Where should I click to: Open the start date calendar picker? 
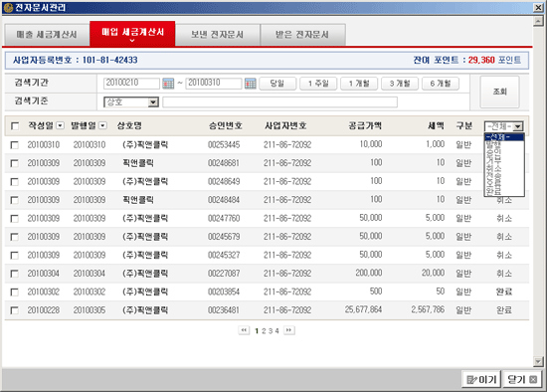[168, 84]
